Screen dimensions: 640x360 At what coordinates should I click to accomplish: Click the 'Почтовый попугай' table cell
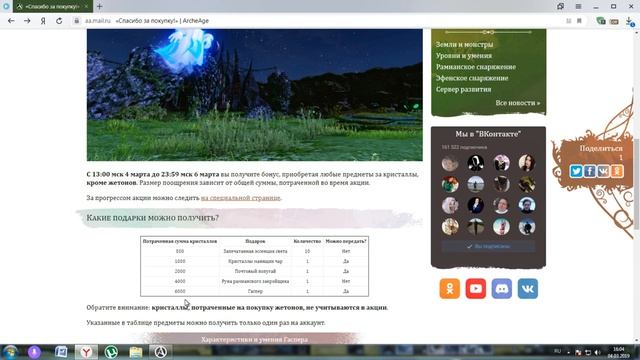(255, 271)
